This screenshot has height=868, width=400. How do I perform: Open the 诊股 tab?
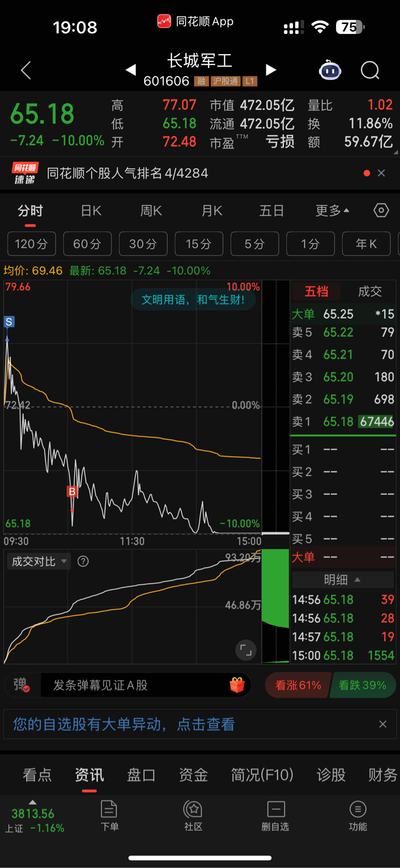[331, 775]
